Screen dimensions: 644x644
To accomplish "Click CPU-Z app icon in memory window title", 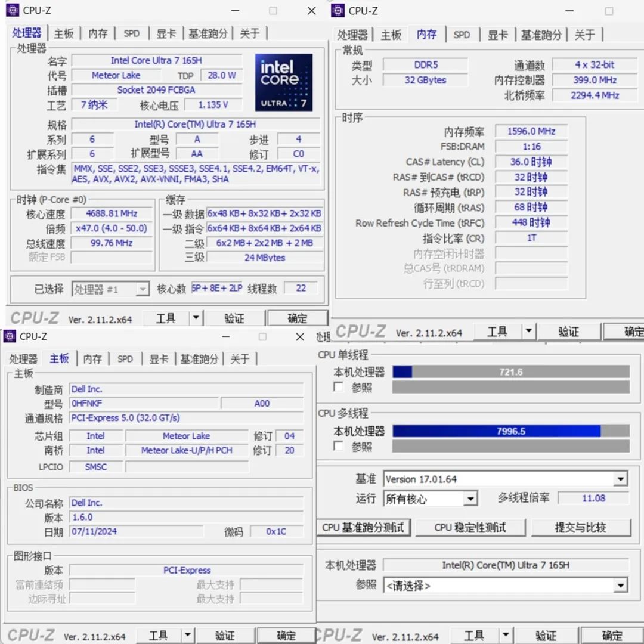I will tap(338, 10).
